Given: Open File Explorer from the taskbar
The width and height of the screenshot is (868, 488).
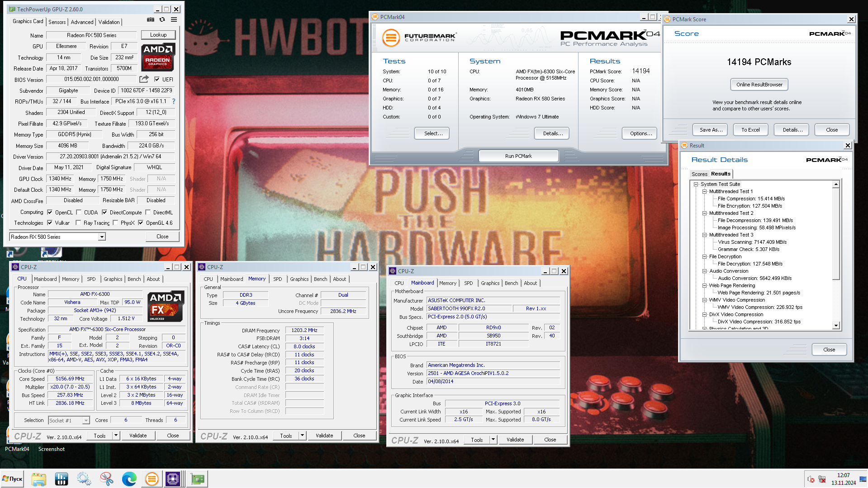Looking at the screenshot, I should (x=39, y=479).
